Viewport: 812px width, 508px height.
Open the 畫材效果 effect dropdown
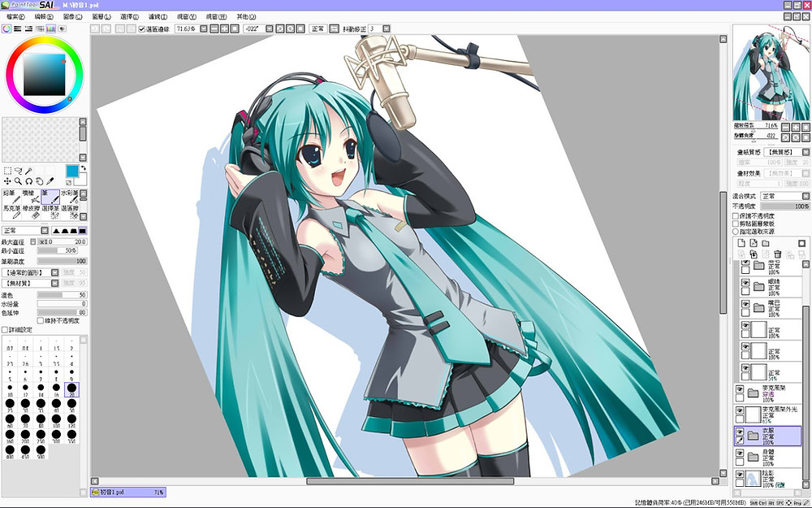coord(806,173)
